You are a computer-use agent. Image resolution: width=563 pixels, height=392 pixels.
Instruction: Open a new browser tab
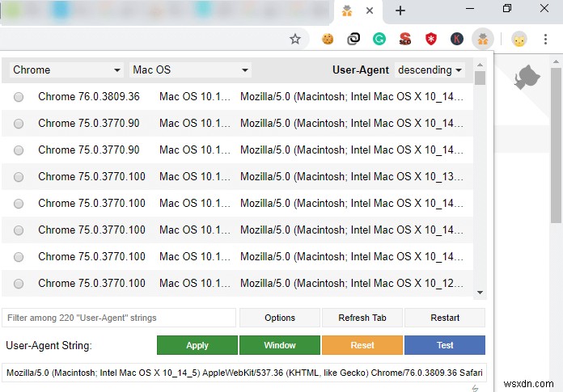pyautogui.click(x=400, y=11)
